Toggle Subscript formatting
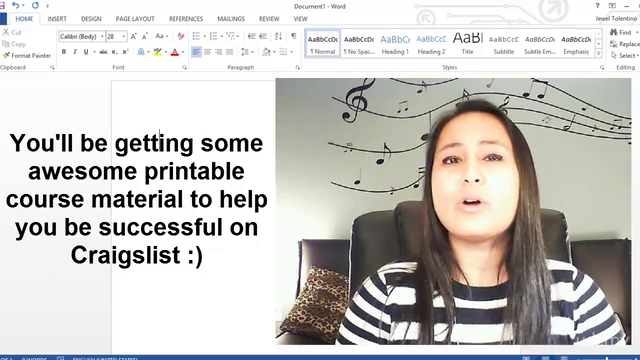 pos(114,52)
